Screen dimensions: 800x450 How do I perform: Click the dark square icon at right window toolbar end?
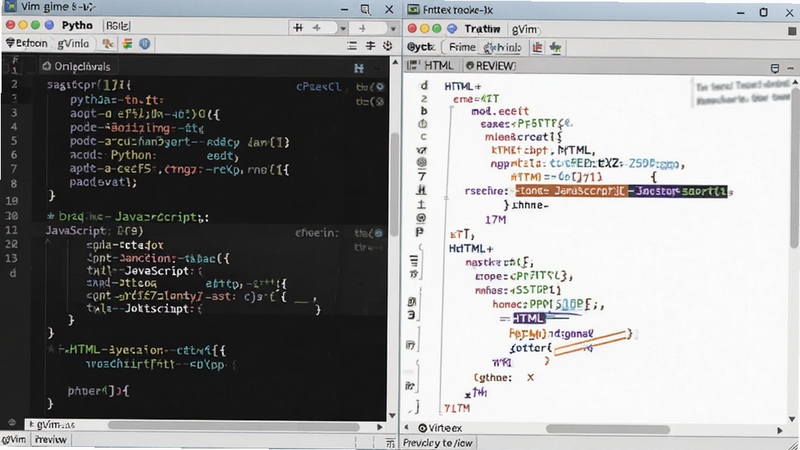pos(792,31)
